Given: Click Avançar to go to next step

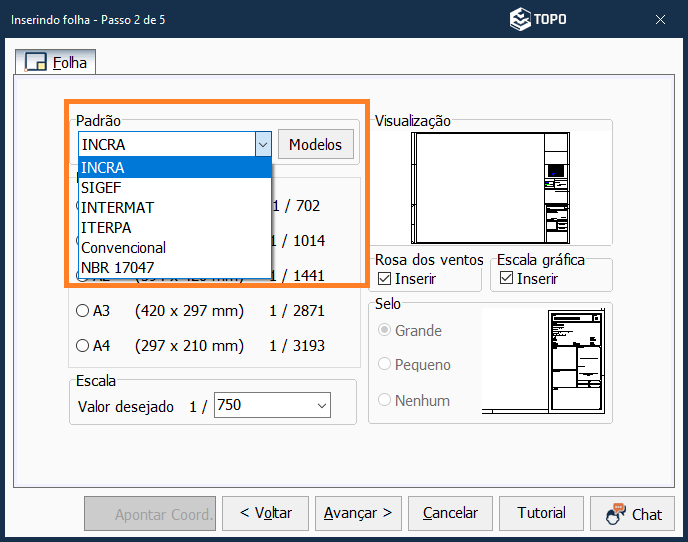Looking at the screenshot, I should [359, 513].
